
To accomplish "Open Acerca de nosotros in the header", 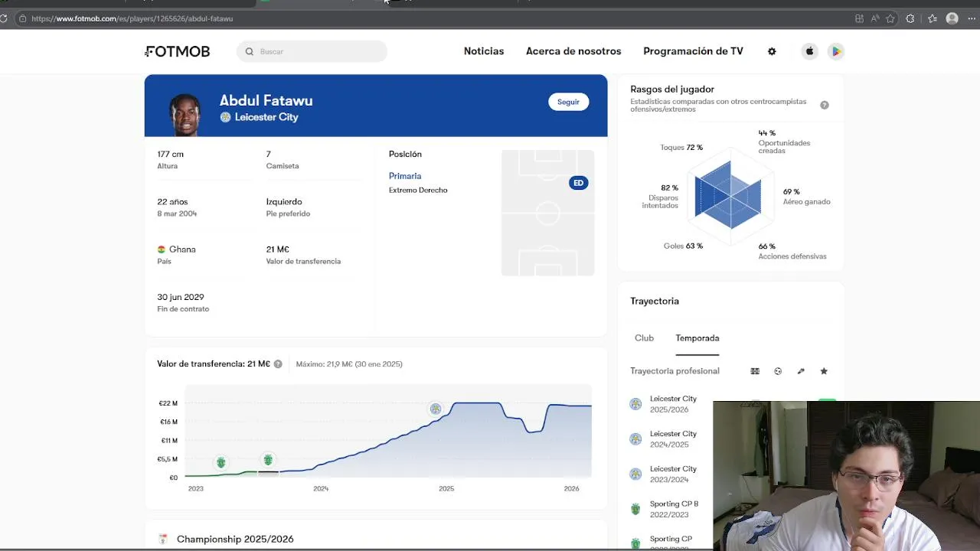I will point(573,51).
